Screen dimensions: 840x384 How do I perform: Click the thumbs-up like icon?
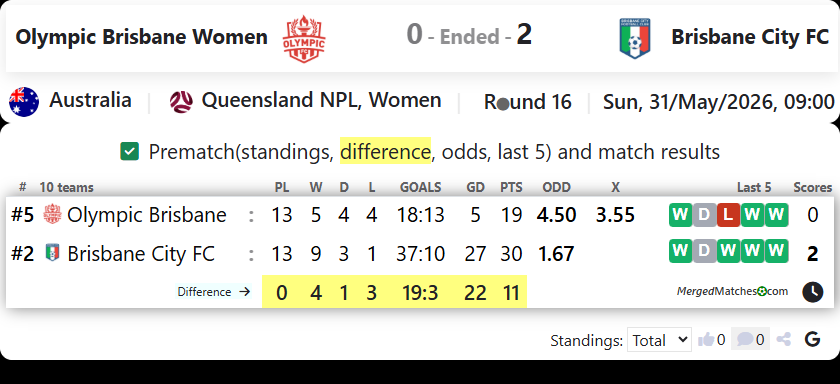(706, 339)
